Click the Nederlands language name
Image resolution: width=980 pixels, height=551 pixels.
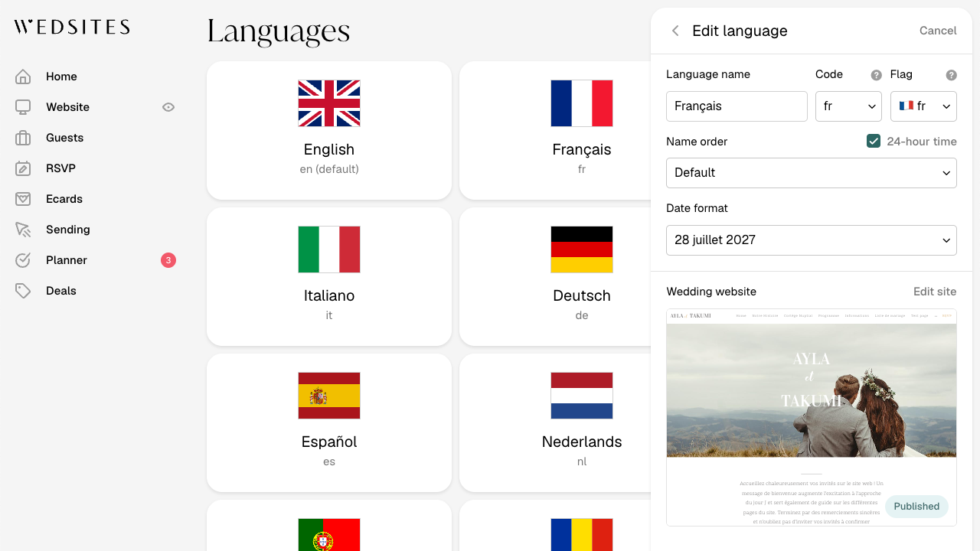582,442
